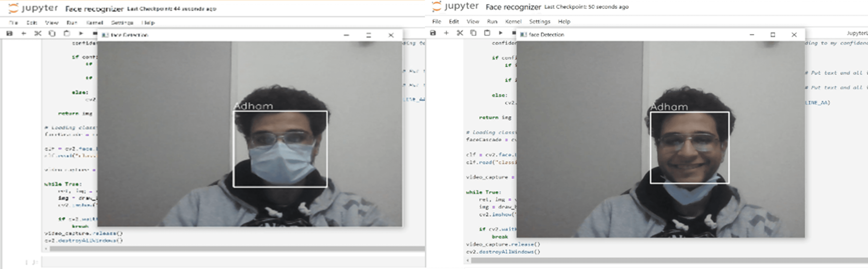Open the File menu
The image size is (868, 269).
click(x=437, y=21)
